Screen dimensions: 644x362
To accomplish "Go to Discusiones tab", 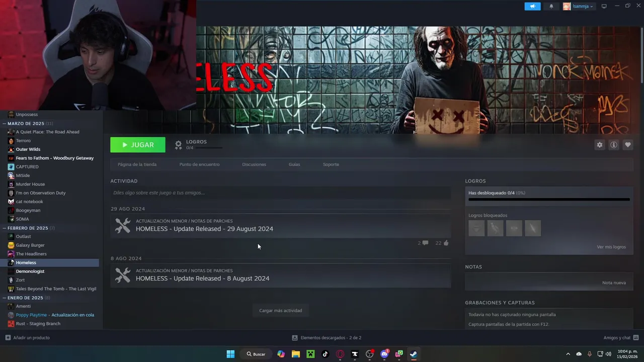I will coord(254,164).
